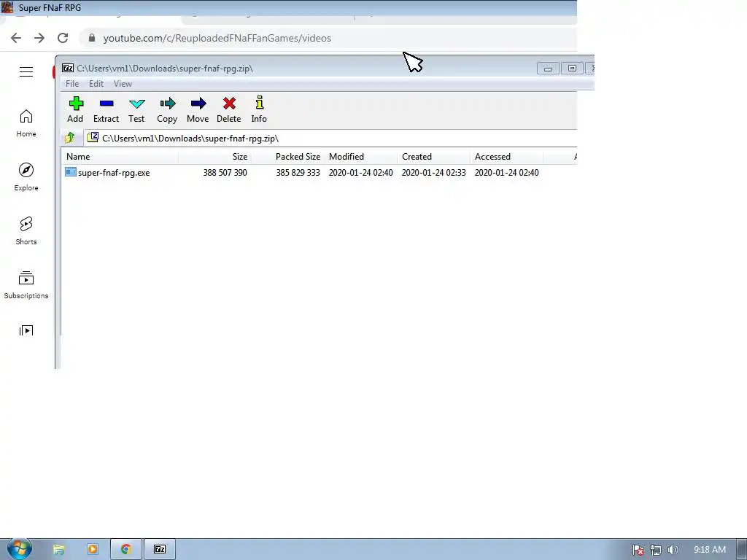Open YouTube Library icon in sidebar
The image size is (747, 560).
pos(26,330)
